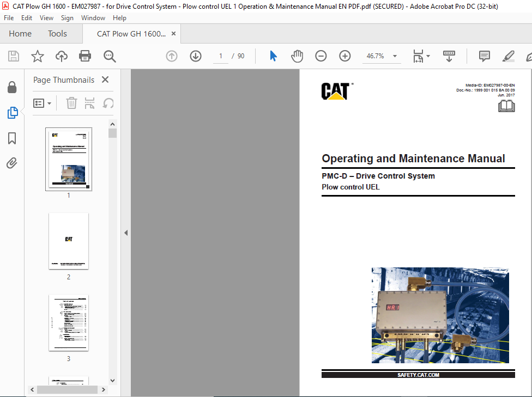Click thumbnail horizontal scroll left arrow
The image size is (532, 397).
pyautogui.click(x=32, y=389)
